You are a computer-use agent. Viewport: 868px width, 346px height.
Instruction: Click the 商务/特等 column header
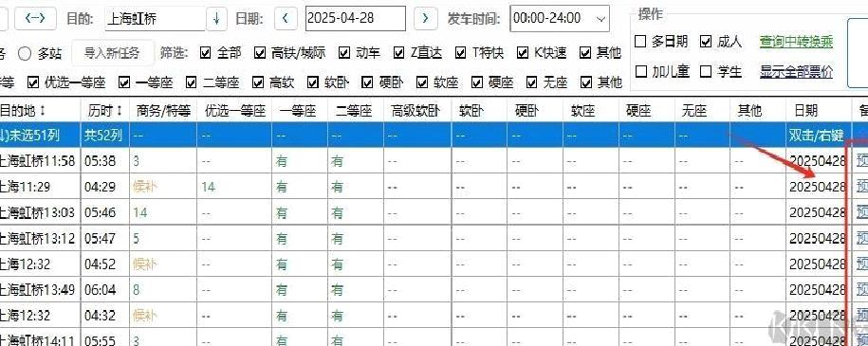(163, 111)
